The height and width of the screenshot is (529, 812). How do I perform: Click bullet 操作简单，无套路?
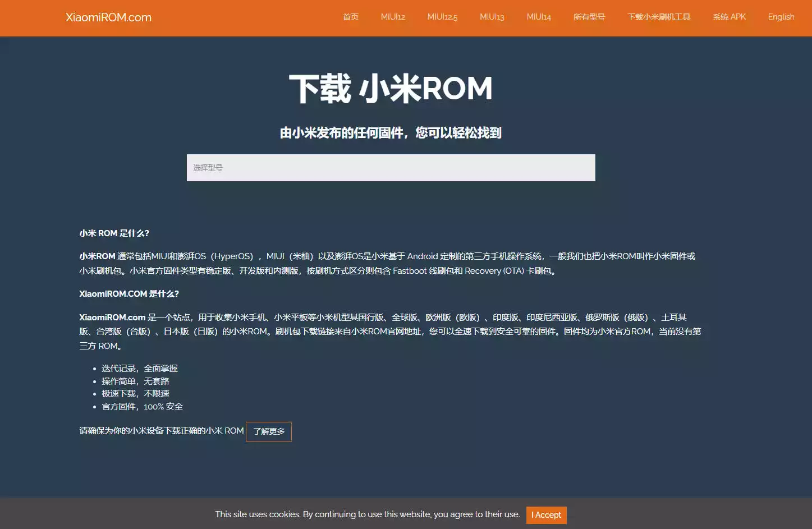point(135,381)
